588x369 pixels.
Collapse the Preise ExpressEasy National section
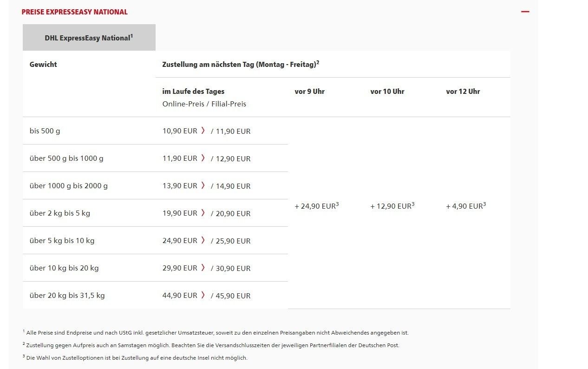point(525,12)
